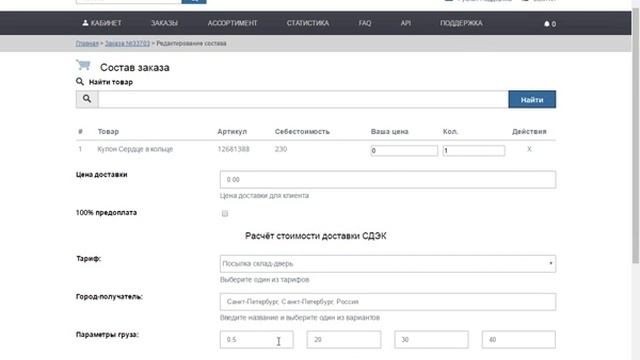Open the API menu item
This screenshot has width=640, height=360.
[x=405, y=23]
